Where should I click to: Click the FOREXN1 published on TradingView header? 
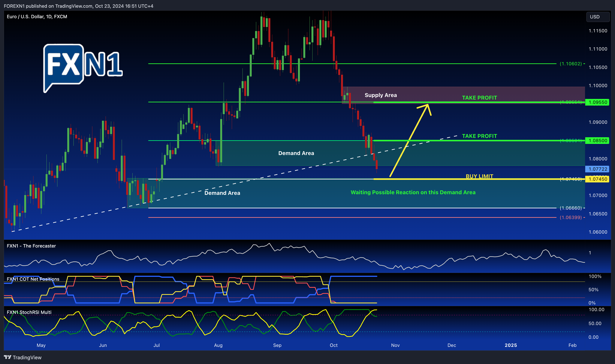click(x=78, y=6)
